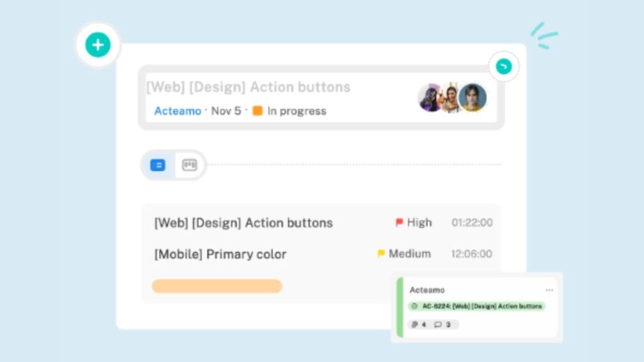Click the yellow Medium priority flag
The width and height of the screenshot is (644, 362).
tap(381, 254)
